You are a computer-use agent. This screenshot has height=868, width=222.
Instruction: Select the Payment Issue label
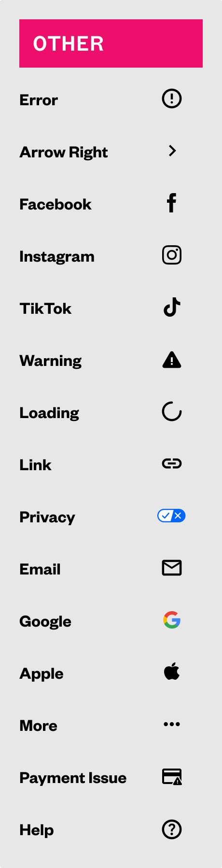tap(73, 778)
